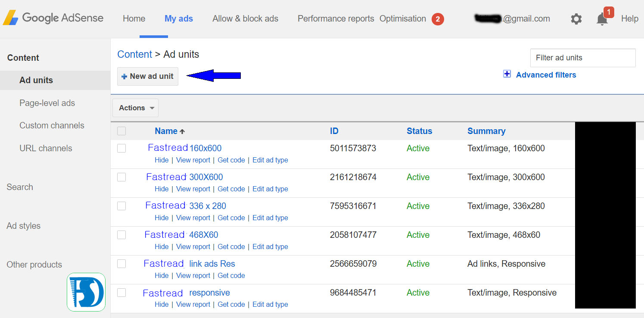Open the Fastread responsive ad unit
The width and height of the screenshot is (644, 318).
(187, 293)
